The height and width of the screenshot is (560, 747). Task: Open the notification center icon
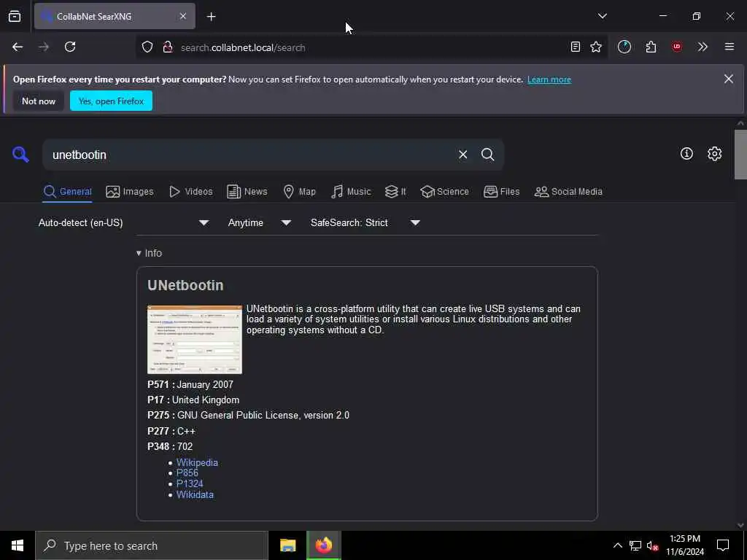[x=723, y=545]
